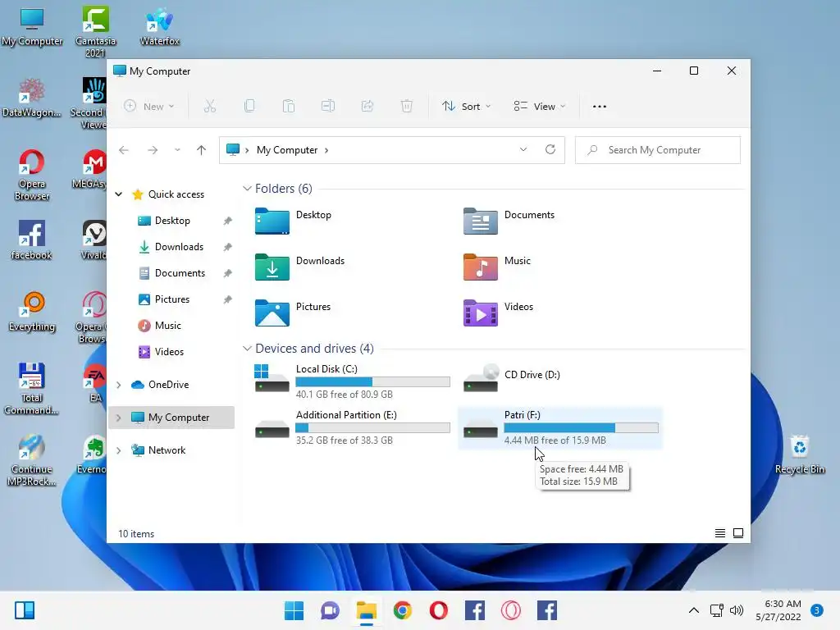Open Windows Start button on taskbar
840x630 pixels.
click(294, 610)
